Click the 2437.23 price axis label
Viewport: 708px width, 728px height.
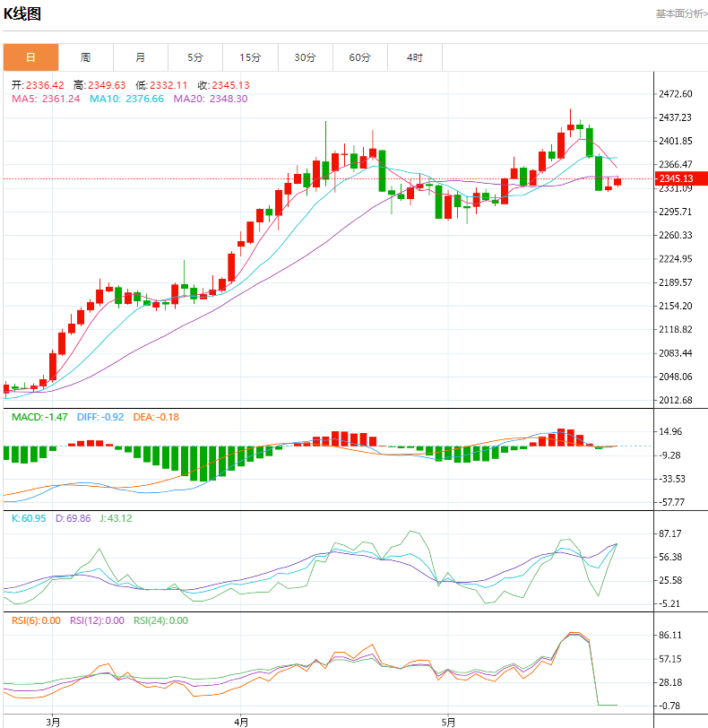coord(676,117)
